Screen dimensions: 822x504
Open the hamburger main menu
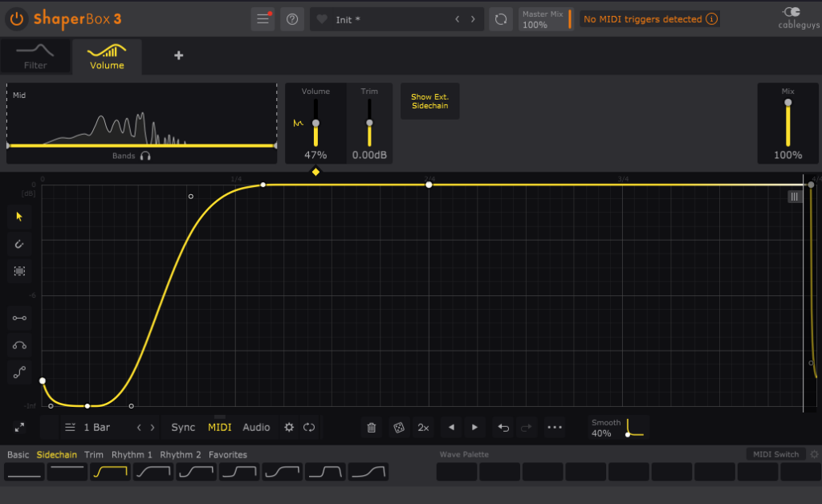tap(262, 19)
